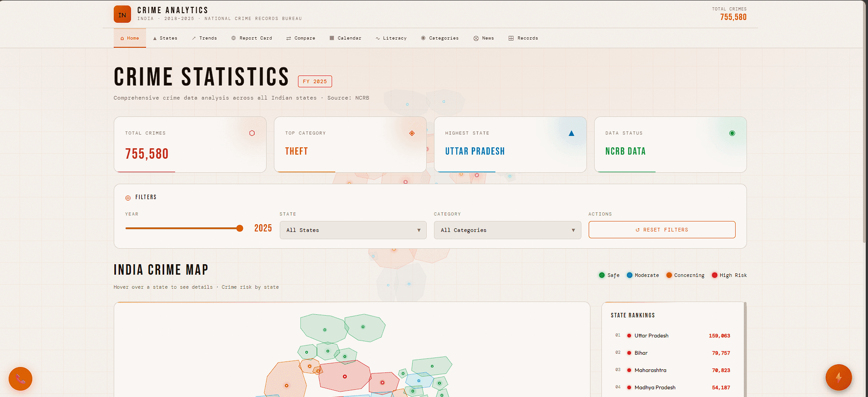Click the header Total Crimes 755,580 value
Viewport: 868px width, 397px height.
click(x=733, y=17)
